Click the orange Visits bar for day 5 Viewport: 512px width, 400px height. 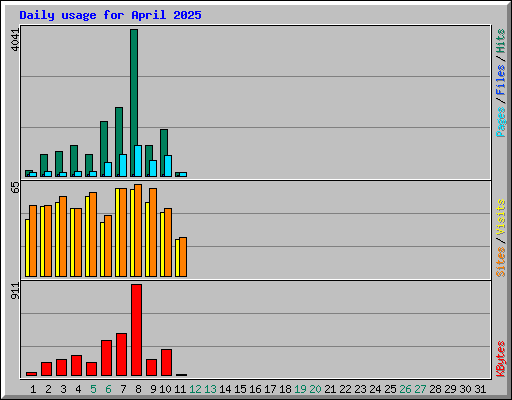click(x=93, y=234)
